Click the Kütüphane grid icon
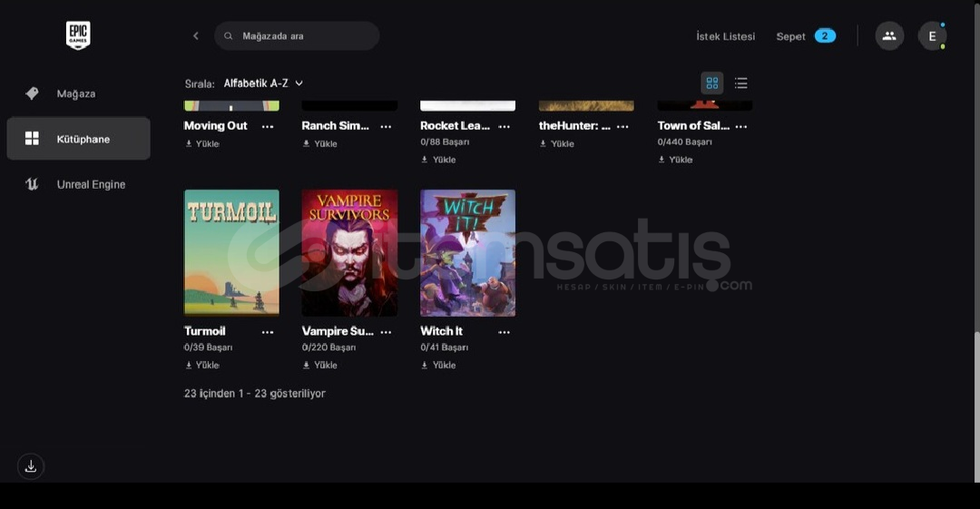 click(x=32, y=138)
